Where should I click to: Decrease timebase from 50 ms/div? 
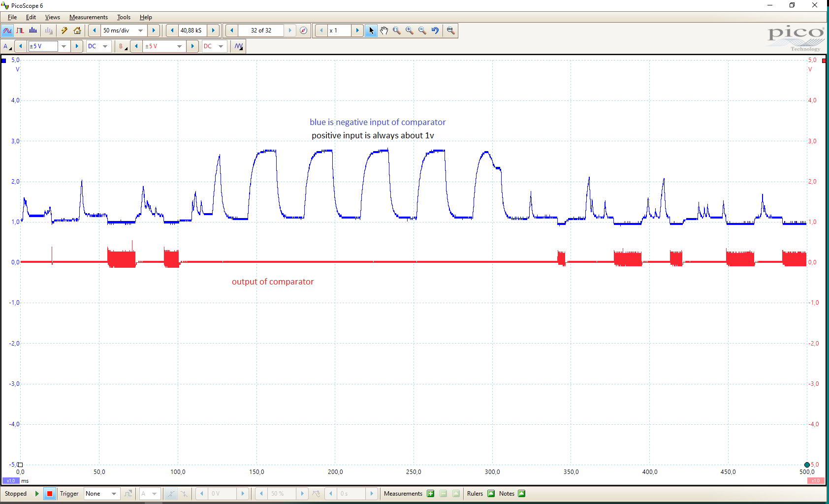(x=95, y=31)
